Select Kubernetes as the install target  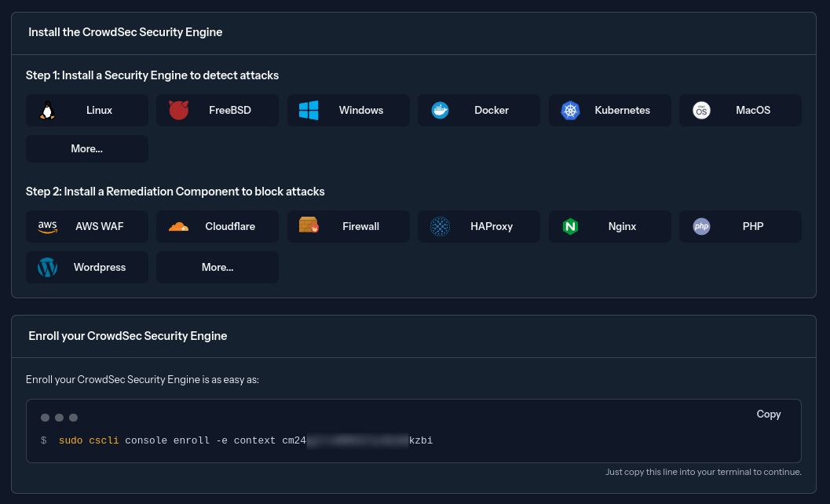coord(610,110)
